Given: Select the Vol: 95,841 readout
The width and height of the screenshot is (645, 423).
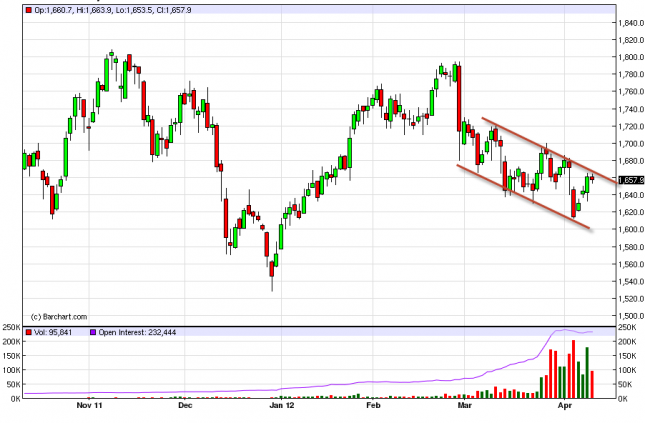Looking at the screenshot, I should (53, 332).
